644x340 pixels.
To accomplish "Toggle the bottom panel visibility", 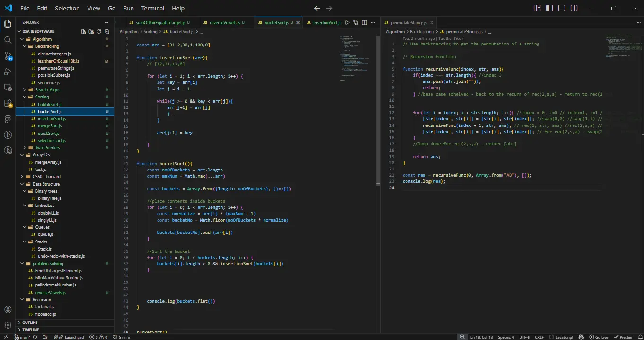I will tap(562, 8).
